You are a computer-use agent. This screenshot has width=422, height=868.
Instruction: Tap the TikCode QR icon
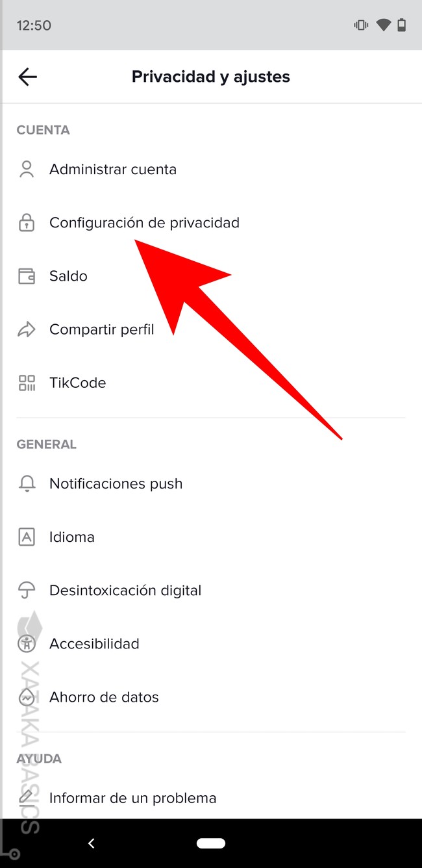pyautogui.click(x=27, y=383)
